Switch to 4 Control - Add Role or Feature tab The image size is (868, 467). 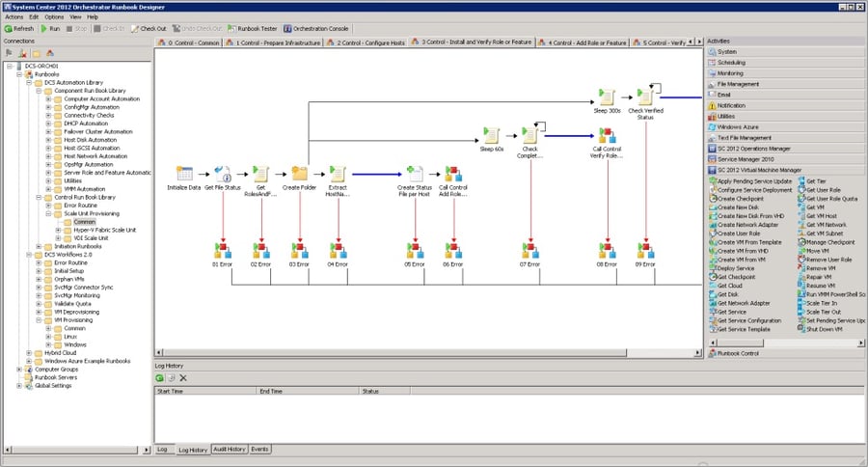[x=583, y=42]
